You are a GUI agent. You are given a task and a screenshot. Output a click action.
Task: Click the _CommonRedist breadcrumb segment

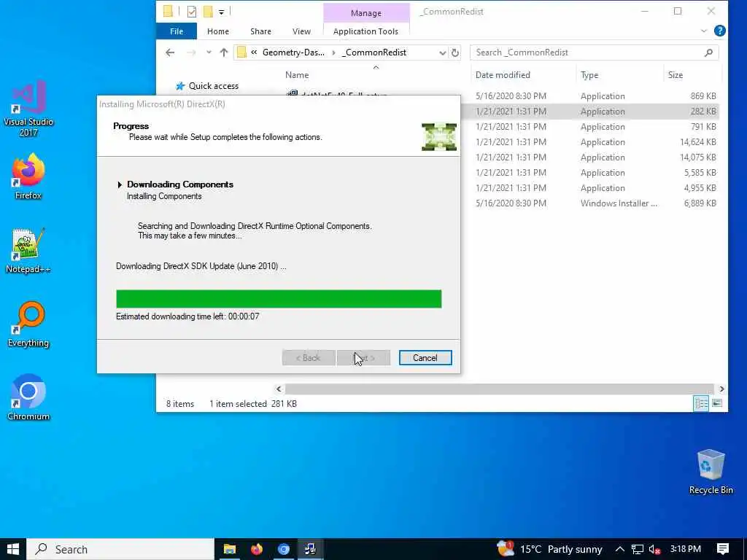374,52
